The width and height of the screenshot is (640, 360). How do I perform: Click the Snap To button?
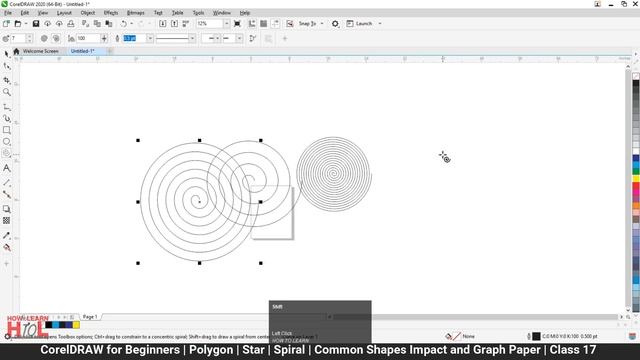307,24
